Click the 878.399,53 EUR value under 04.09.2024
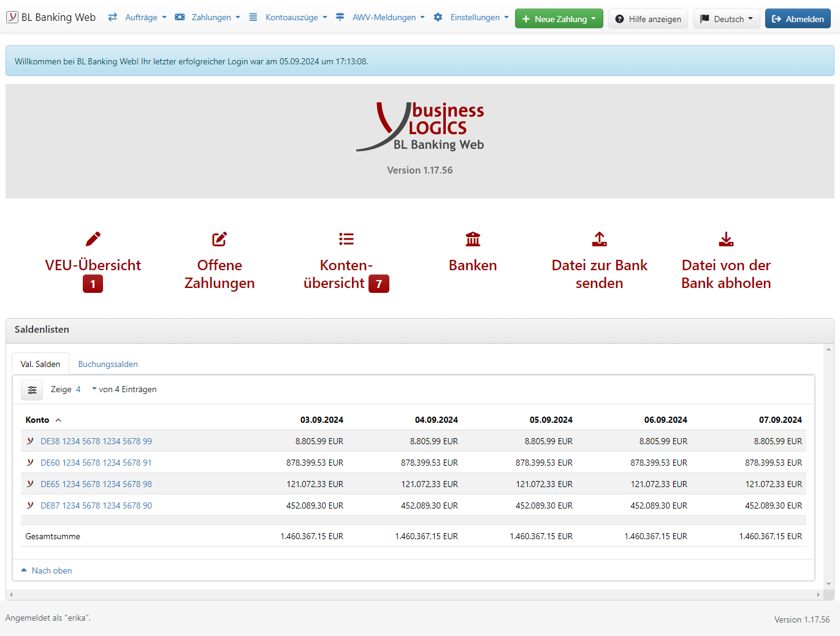 pyautogui.click(x=429, y=463)
